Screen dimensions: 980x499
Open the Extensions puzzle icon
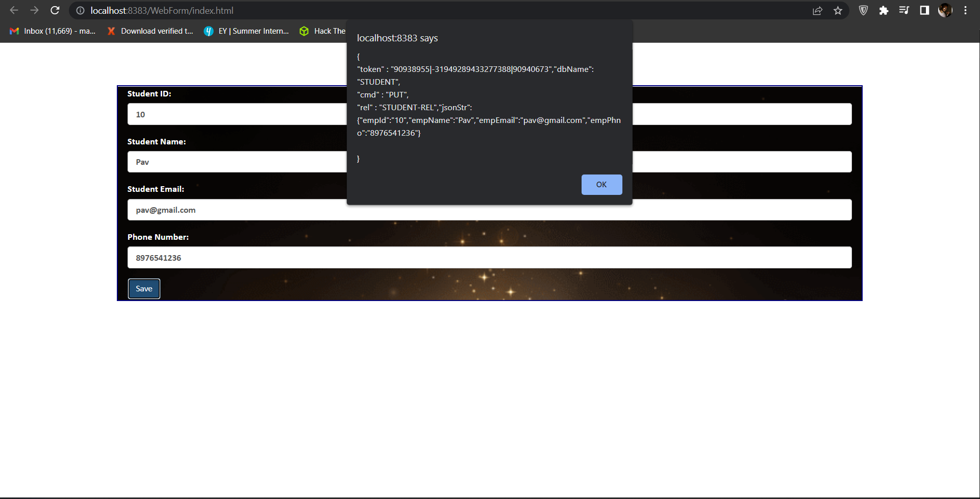pos(884,10)
